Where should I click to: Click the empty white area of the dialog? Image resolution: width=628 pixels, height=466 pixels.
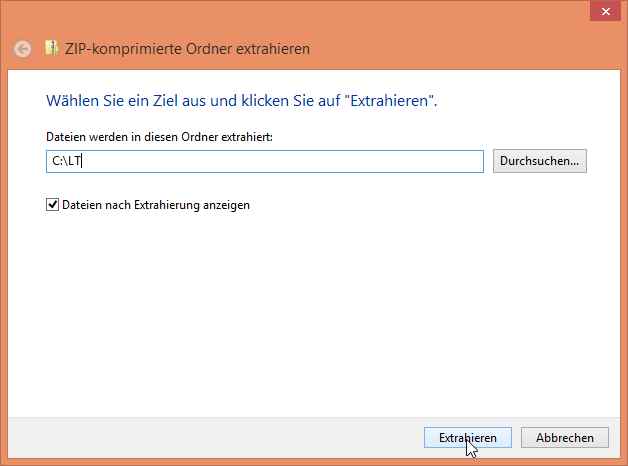pos(314,312)
